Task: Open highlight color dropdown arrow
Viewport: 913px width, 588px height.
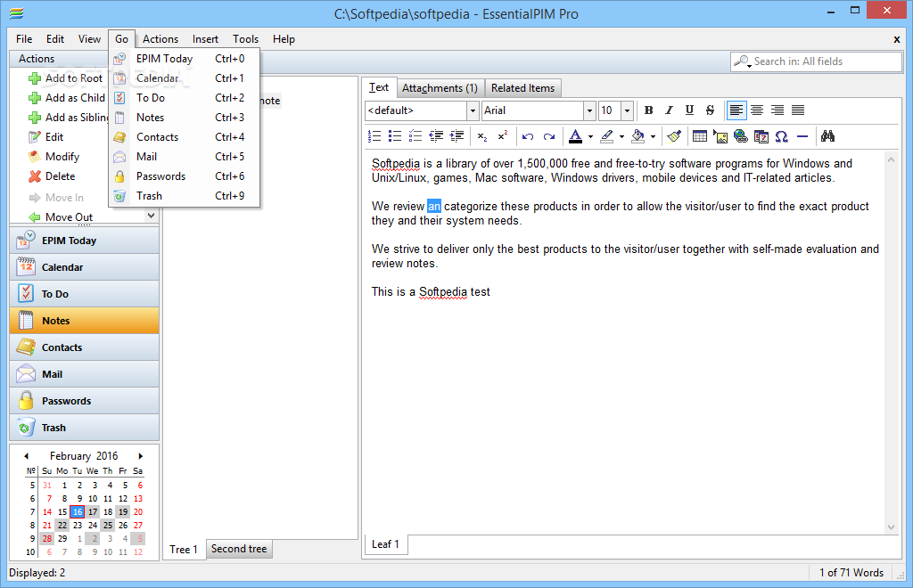Action: coord(621,136)
